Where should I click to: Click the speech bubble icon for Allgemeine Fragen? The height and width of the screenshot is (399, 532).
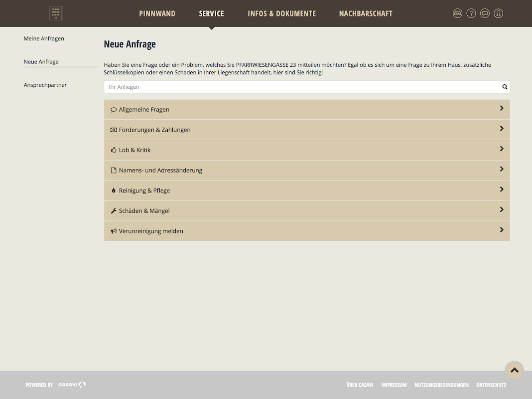114,110
